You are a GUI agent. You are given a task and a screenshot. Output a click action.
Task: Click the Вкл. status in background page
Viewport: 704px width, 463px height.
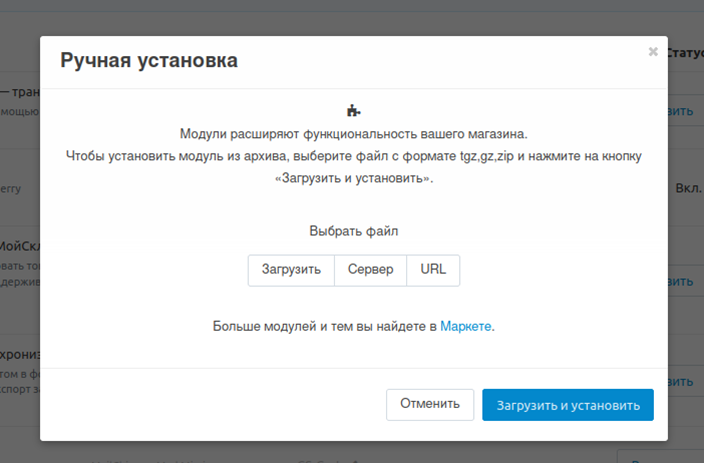point(688,188)
